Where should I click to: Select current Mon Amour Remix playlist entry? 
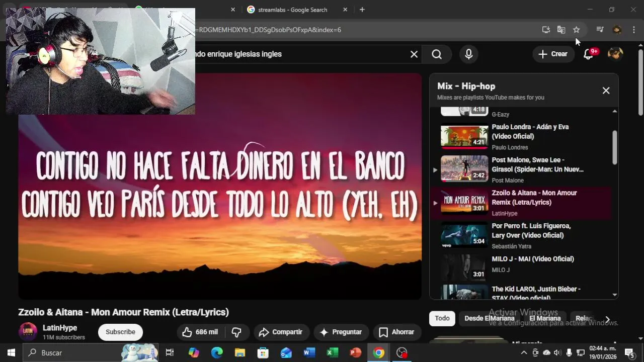click(x=521, y=203)
